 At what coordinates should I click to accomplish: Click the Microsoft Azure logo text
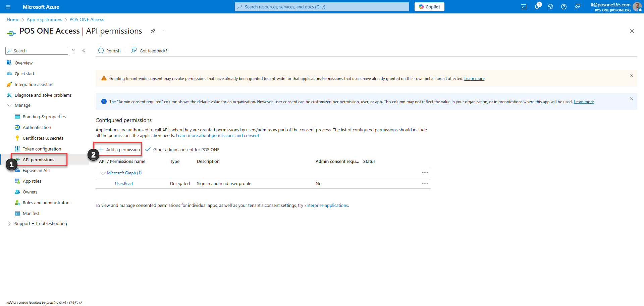(x=41, y=7)
